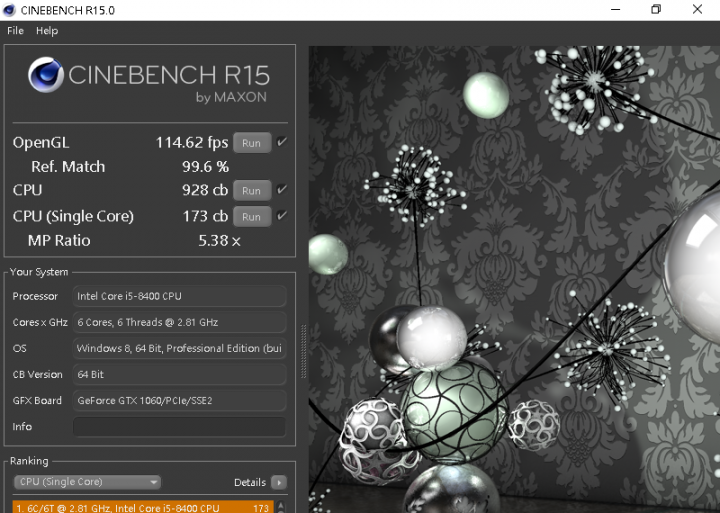This screenshot has height=513, width=720.
Task: Click the Cores x GHz field
Action: tap(180, 322)
